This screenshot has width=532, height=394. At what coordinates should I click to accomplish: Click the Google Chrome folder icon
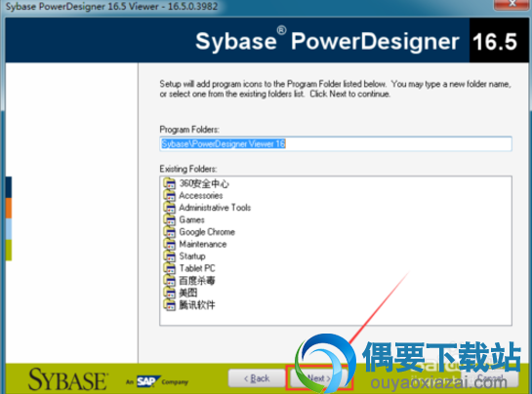click(x=169, y=232)
